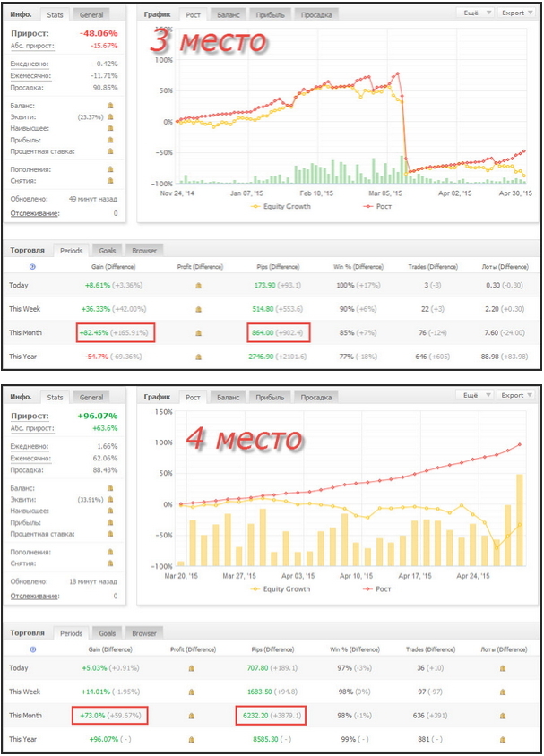Toggle the Equity Growth legend series in the upper chart
544x756 pixels.
pos(281,206)
